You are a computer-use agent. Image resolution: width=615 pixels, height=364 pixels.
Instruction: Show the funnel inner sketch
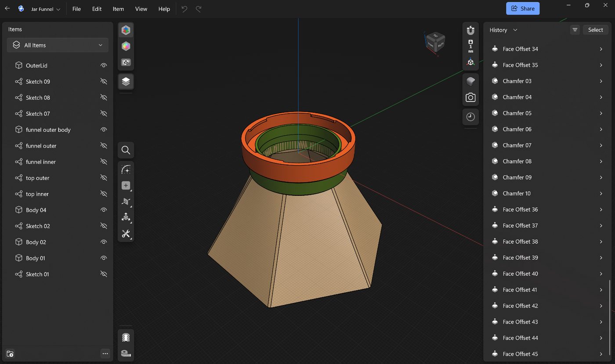pyautogui.click(x=104, y=162)
